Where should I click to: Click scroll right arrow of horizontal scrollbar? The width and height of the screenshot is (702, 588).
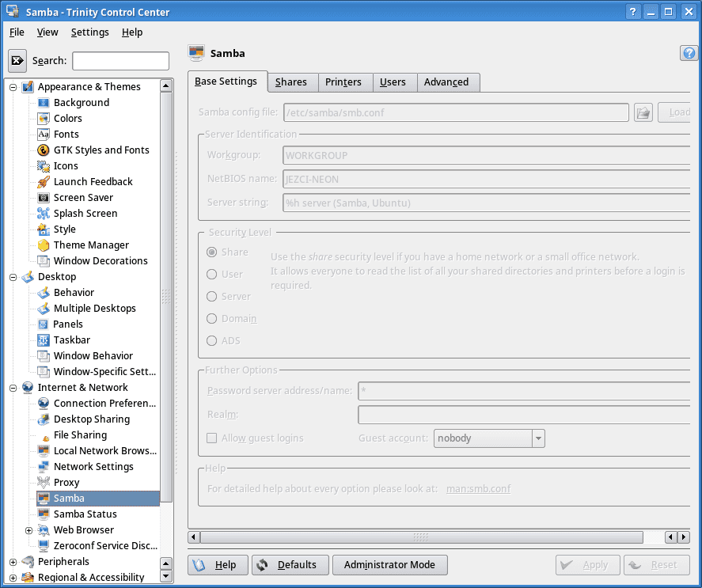coord(684,537)
